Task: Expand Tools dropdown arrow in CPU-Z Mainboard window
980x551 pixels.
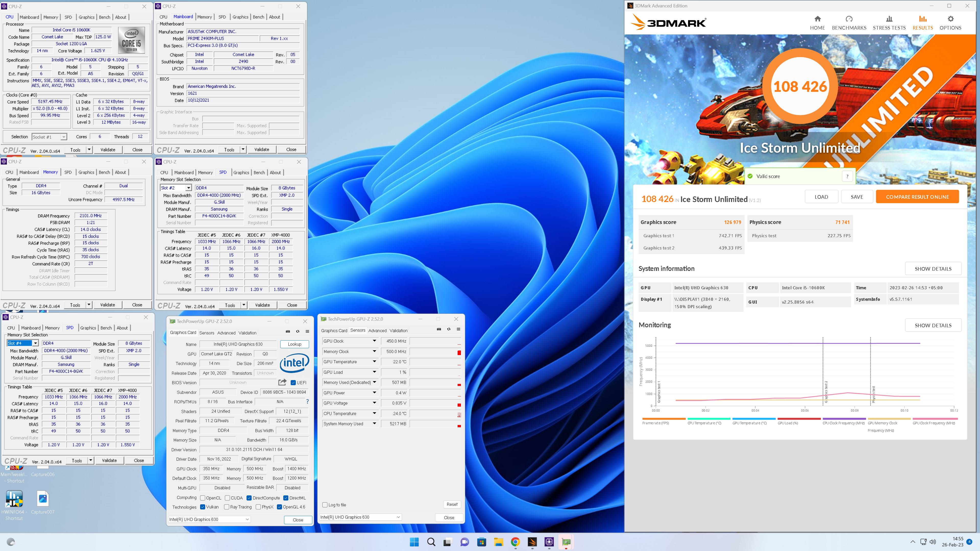Action: (243, 149)
